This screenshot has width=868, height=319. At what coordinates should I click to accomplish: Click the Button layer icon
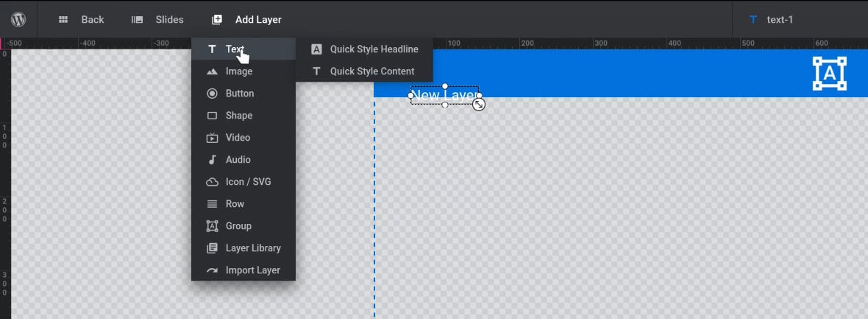212,94
